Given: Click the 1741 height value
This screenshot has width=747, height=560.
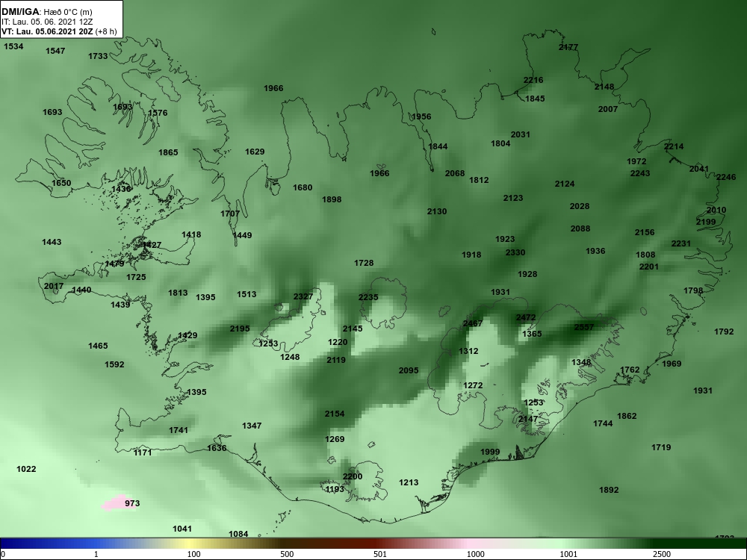Looking at the screenshot, I should coord(179,430).
